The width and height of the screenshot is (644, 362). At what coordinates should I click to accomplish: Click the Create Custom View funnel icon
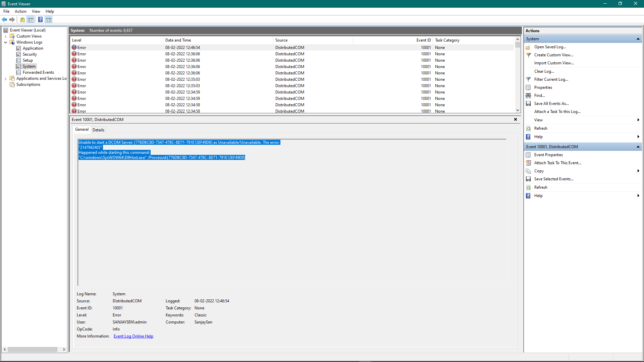pyautogui.click(x=528, y=55)
